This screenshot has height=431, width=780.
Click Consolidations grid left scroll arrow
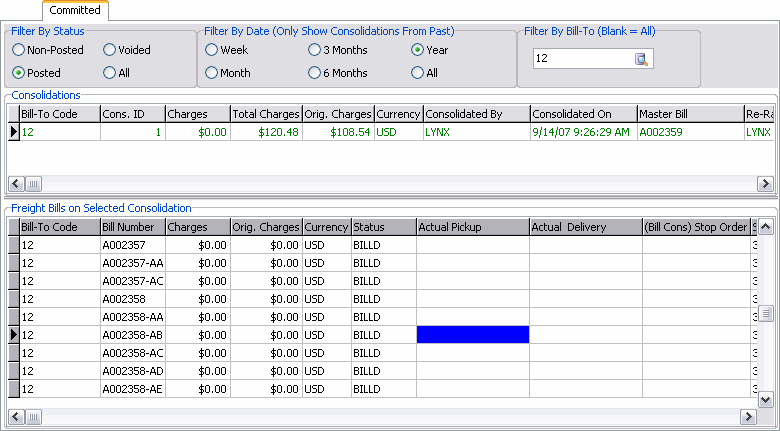point(16,184)
